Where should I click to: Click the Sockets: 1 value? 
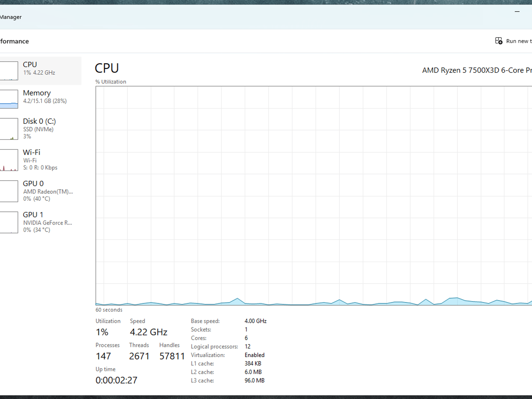pos(246,329)
